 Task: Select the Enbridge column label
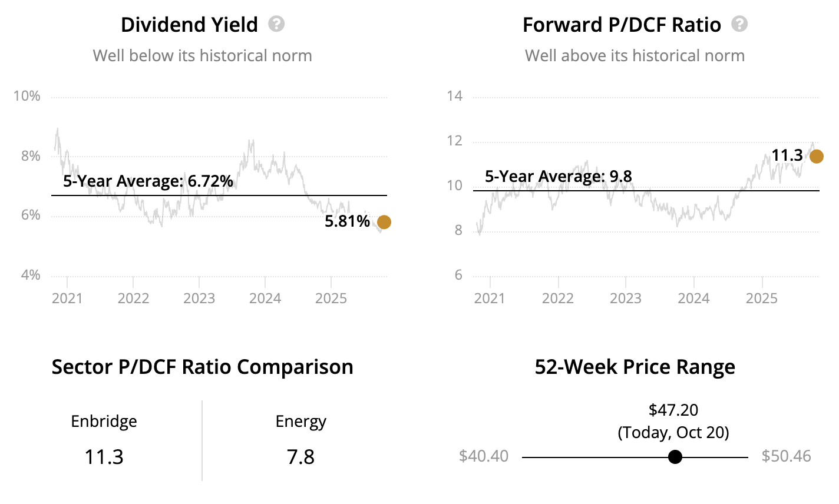click(x=104, y=422)
